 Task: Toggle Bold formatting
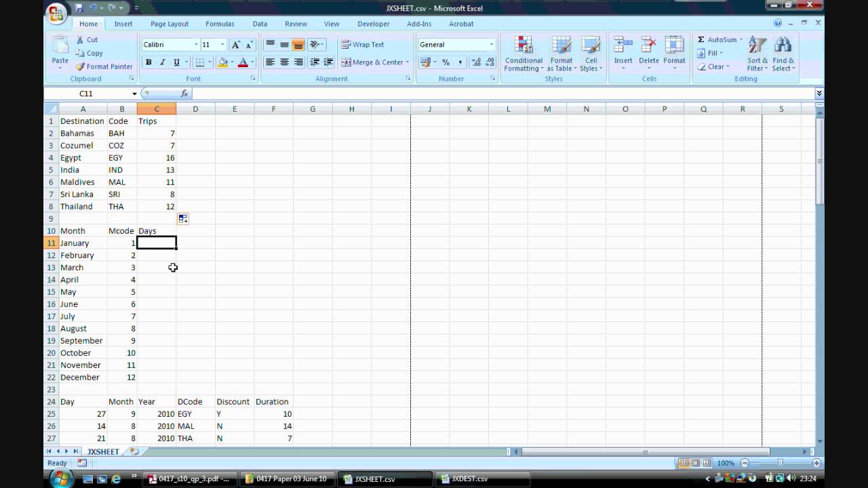(149, 62)
